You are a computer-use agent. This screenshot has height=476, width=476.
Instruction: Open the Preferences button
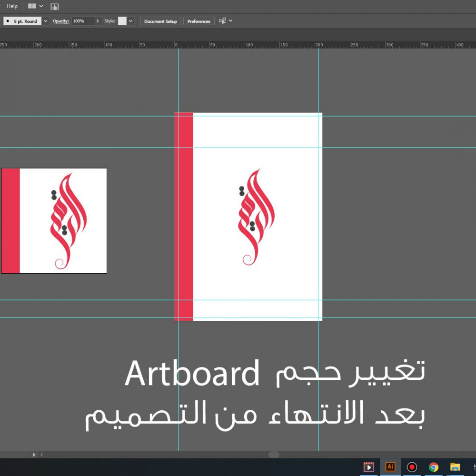click(198, 21)
